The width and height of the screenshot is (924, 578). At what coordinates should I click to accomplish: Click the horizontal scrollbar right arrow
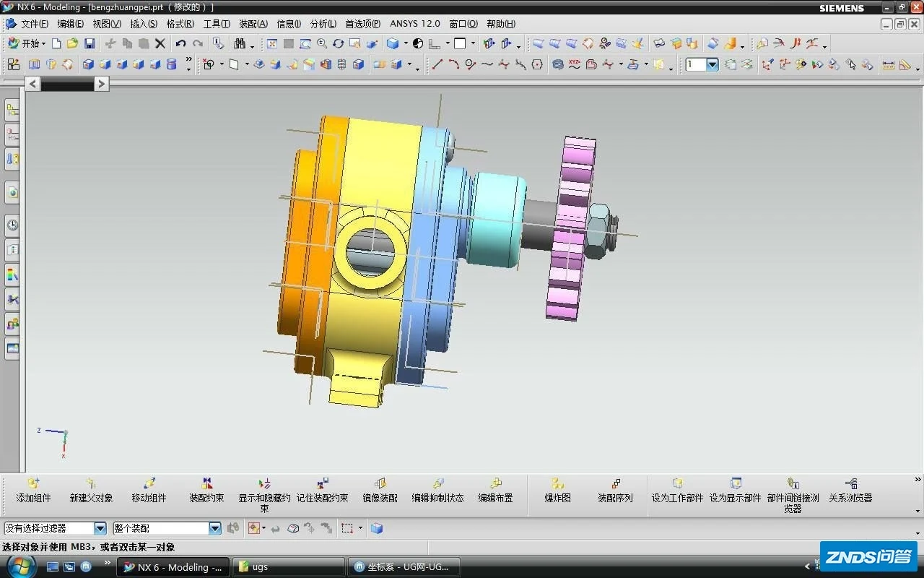click(102, 84)
